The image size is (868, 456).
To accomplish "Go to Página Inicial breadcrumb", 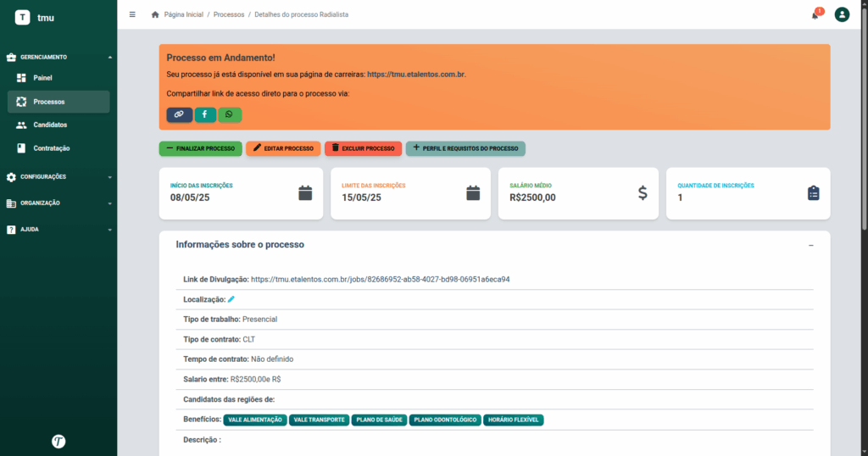I will [183, 14].
